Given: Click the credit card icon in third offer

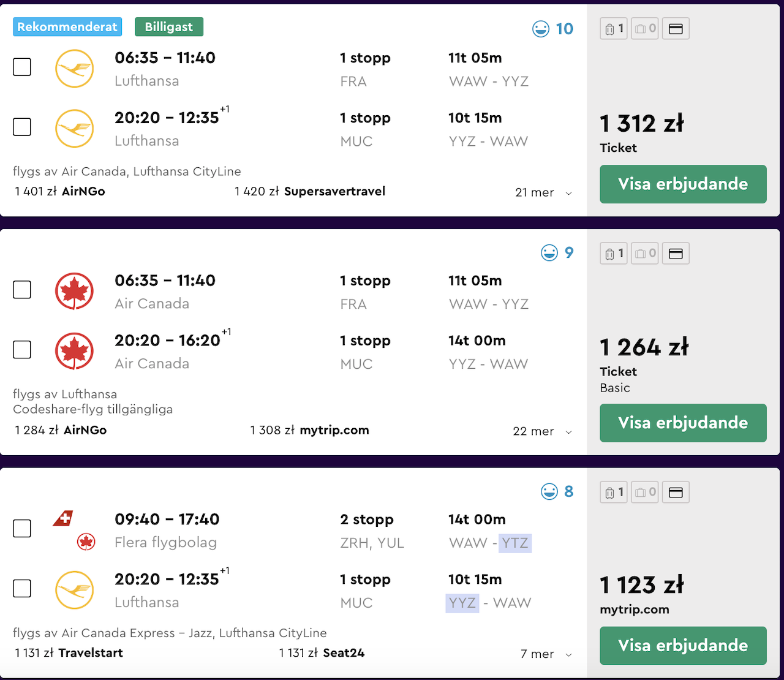Looking at the screenshot, I should 676,492.
